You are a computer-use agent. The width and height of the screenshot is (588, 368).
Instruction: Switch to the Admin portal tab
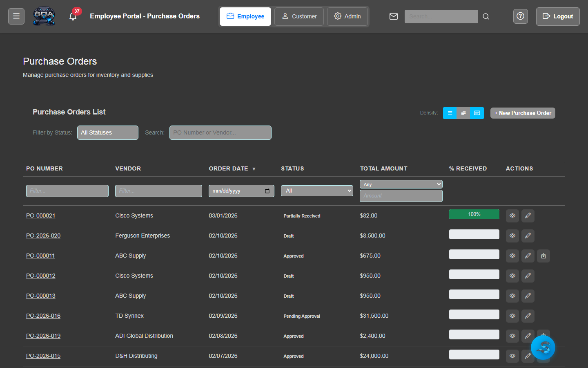(347, 16)
